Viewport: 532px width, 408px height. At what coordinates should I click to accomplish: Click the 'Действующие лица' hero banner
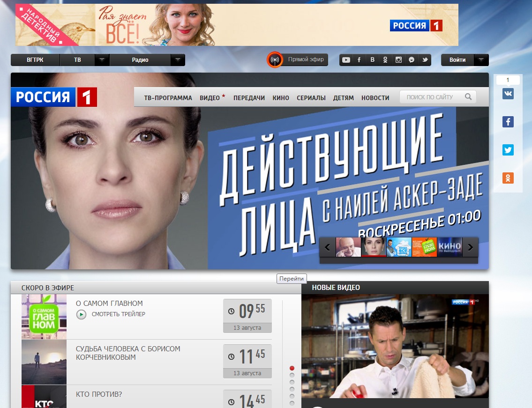tap(250, 171)
